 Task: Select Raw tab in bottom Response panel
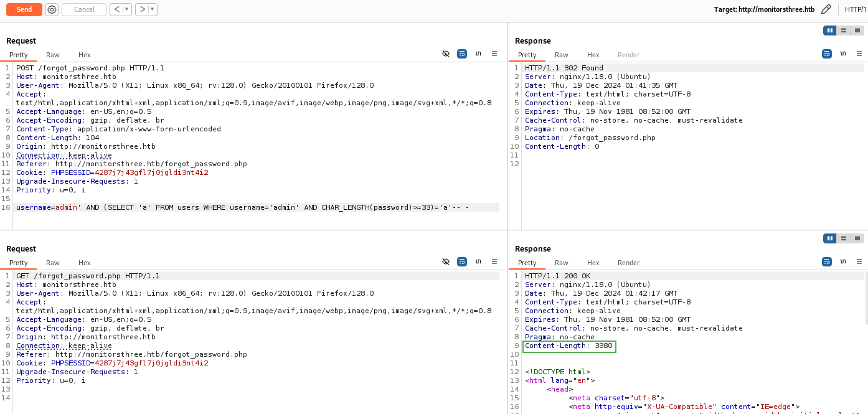(562, 263)
